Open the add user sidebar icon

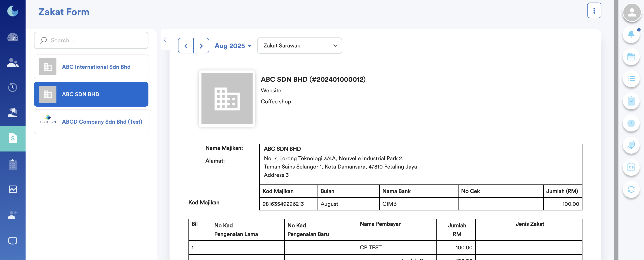(x=13, y=214)
